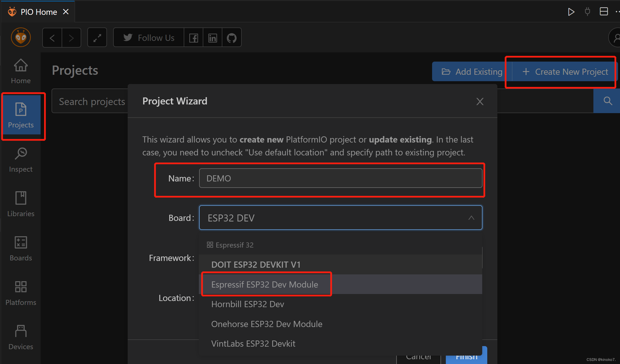620x364 pixels.
Task: Choose DOIT ESP32 DEVKIT V1 board
Action: (x=256, y=265)
